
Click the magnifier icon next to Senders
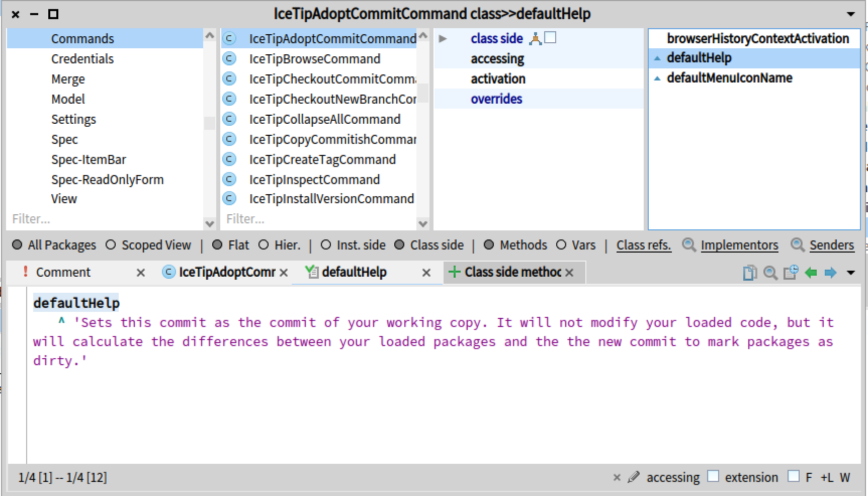click(x=797, y=244)
